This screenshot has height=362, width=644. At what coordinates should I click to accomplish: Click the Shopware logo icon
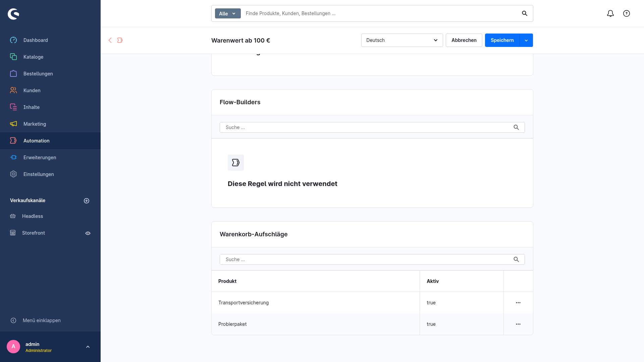point(13,14)
